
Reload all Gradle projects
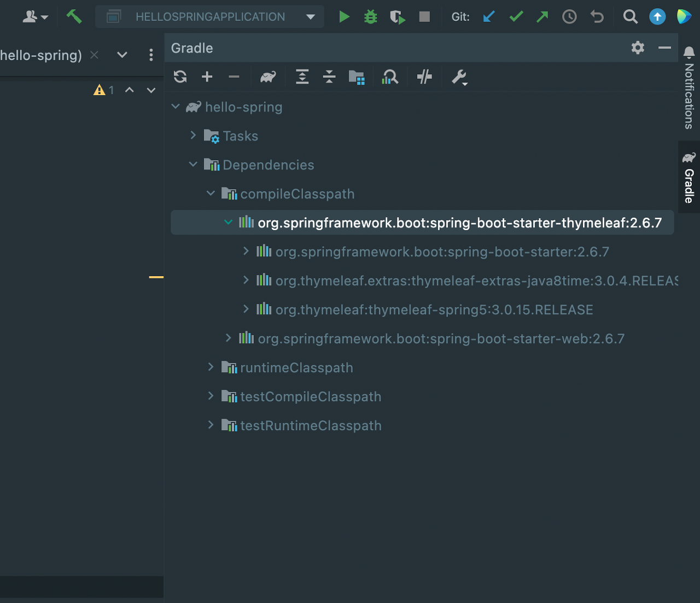pos(180,77)
